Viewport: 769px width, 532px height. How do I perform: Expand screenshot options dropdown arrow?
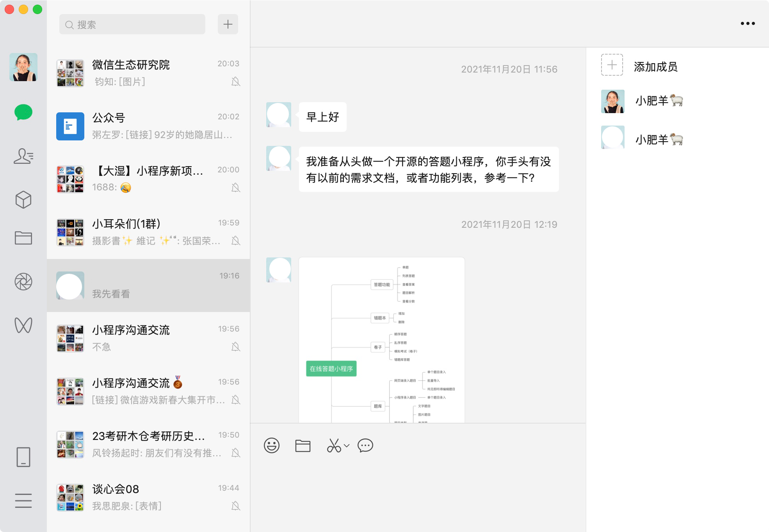347,445
